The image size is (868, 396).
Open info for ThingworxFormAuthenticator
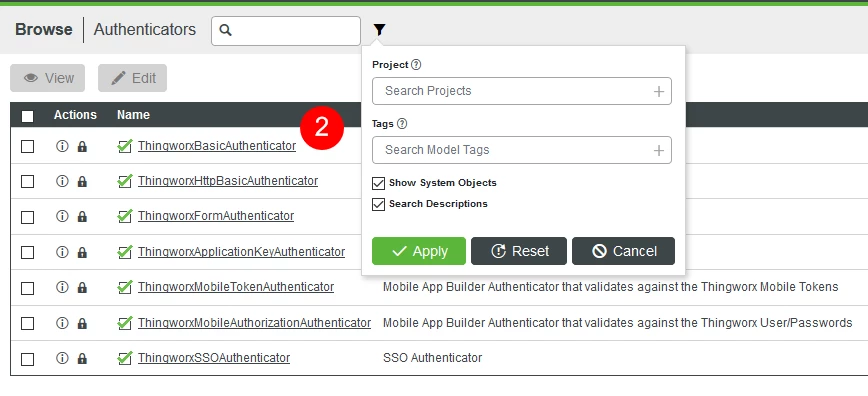(x=62, y=217)
